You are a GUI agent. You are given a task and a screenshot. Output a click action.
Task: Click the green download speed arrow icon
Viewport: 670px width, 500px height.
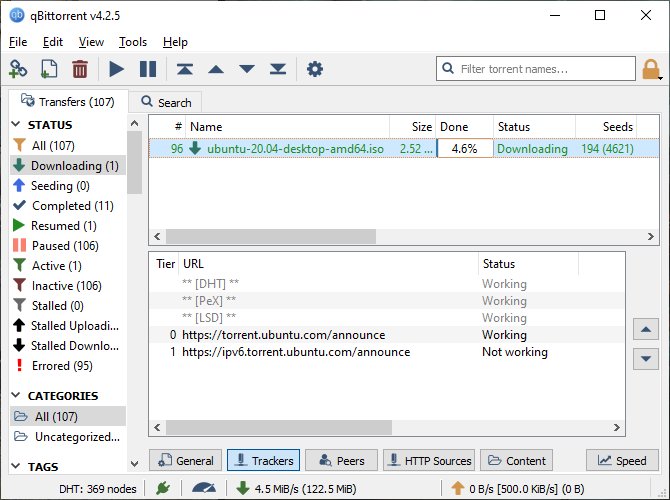[x=243, y=488]
